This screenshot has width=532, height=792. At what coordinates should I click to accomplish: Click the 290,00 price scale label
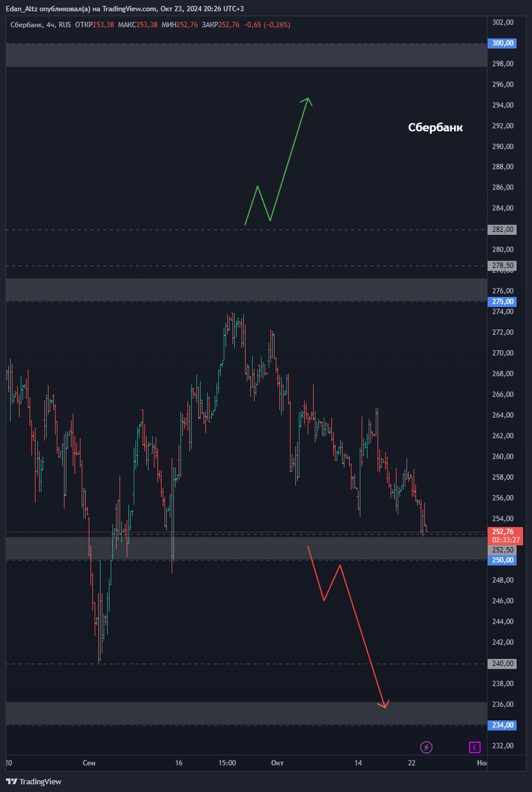(503, 147)
